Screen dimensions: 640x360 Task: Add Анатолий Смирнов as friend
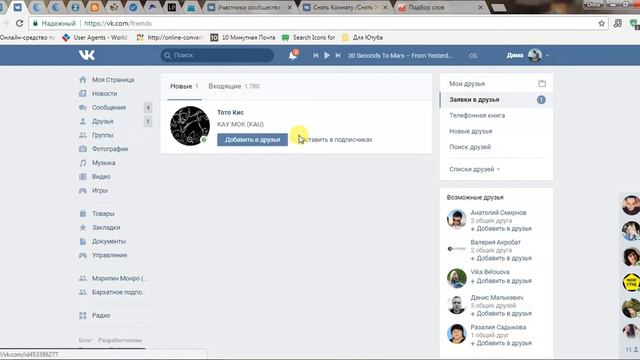[501, 229]
